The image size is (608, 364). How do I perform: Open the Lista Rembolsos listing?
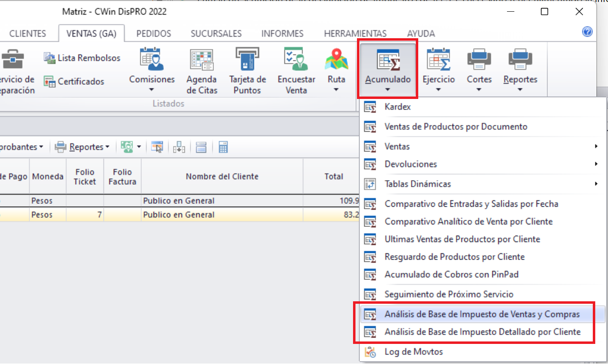(x=82, y=58)
